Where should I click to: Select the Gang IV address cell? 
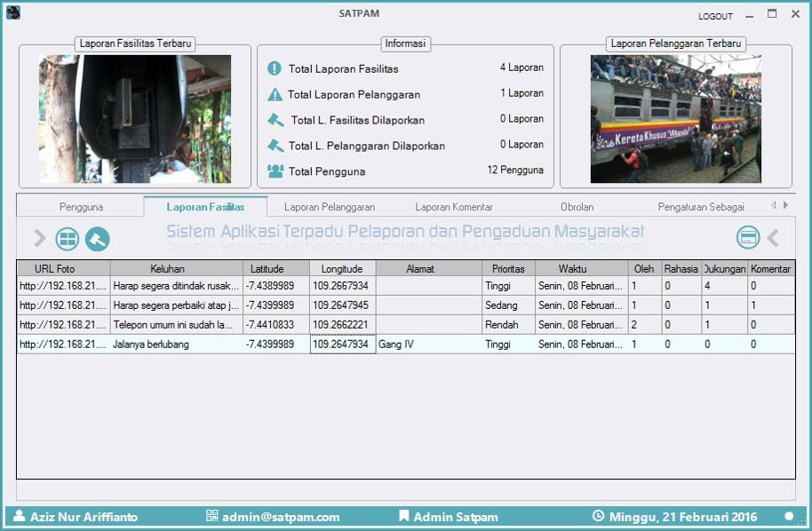(428, 345)
